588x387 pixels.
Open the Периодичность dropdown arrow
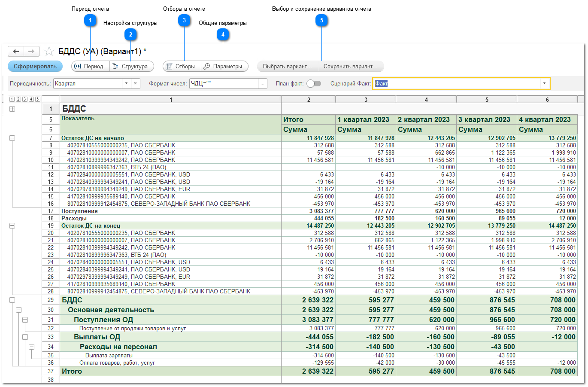pyautogui.click(x=126, y=83)
